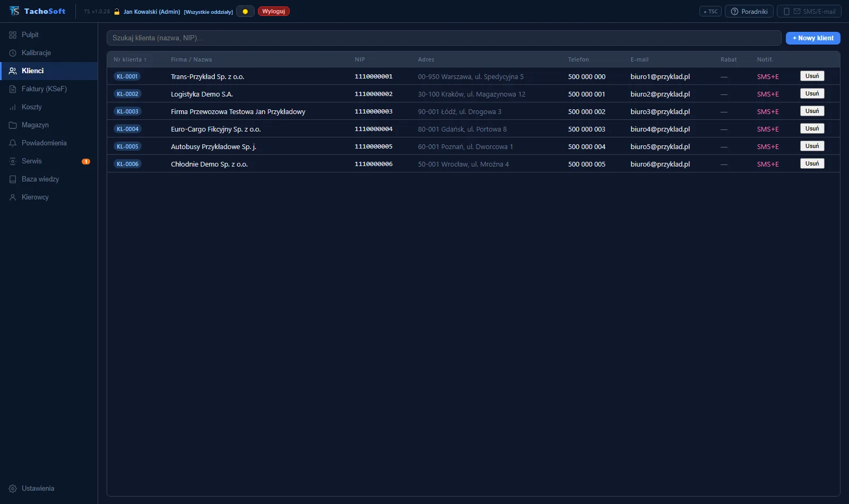The width and height of the screenshot is (849, 504).
Task: Open Baza wiedzy menu label
Action: pyautogui.click(x=40, y=179)
